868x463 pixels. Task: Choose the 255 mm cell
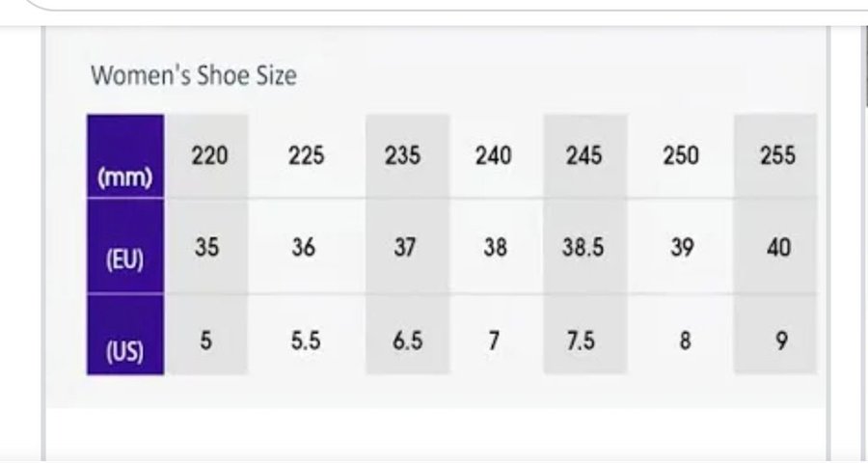click(x=776, y=155)
